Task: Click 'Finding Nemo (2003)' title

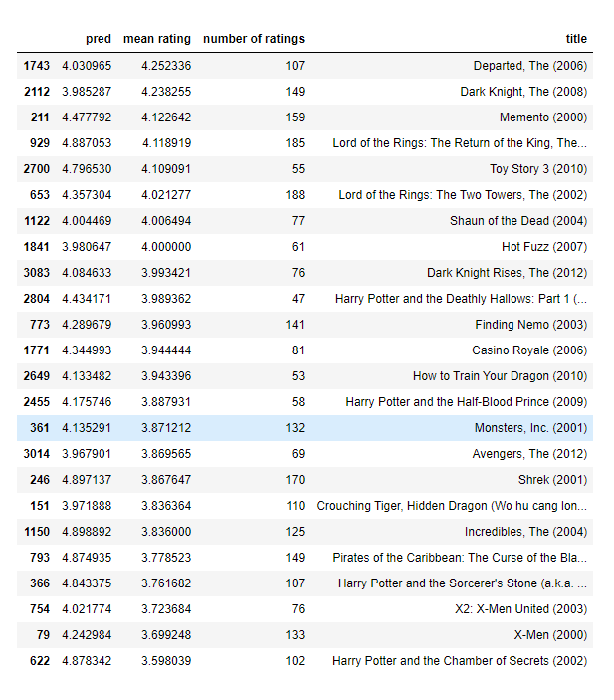Action: (531, 325)
